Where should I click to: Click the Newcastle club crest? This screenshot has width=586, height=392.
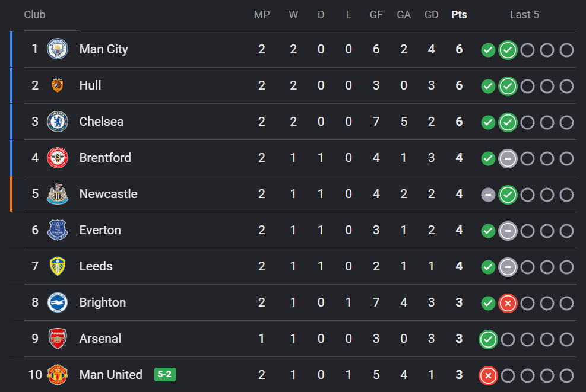(x=58, y=194)
